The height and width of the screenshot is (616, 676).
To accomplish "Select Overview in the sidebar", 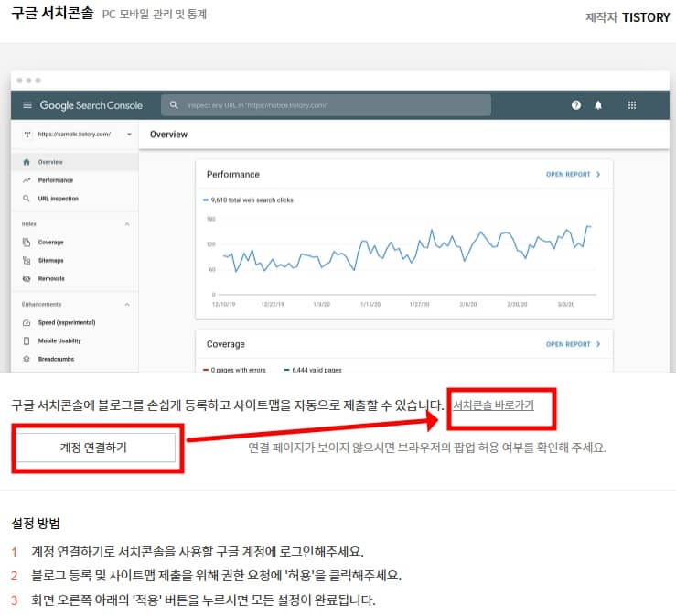I will (75, 162).
